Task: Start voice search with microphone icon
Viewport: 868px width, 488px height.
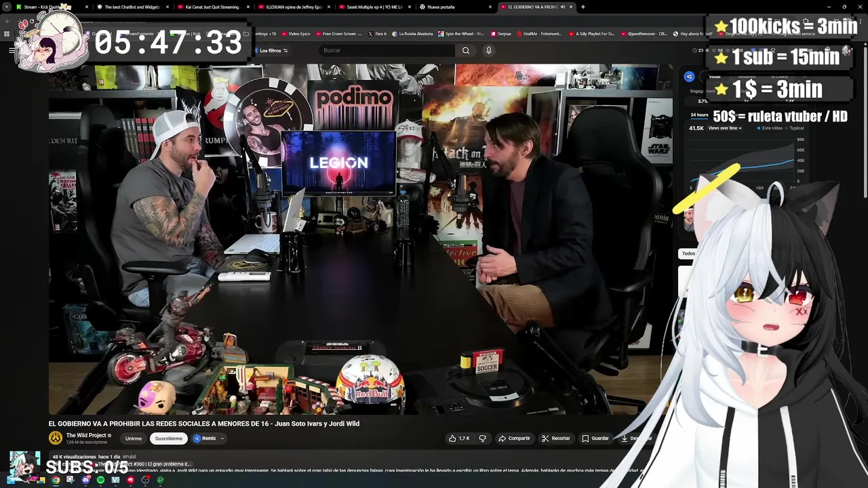Action: pyautogui.click(x=488, y=50)
